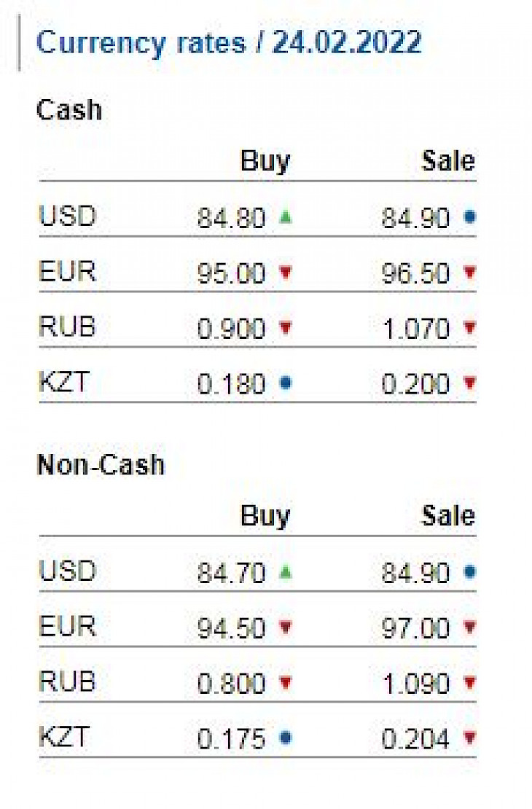Click the Non-Cash RUB sale value 1.090

click(x=416, y=684)
